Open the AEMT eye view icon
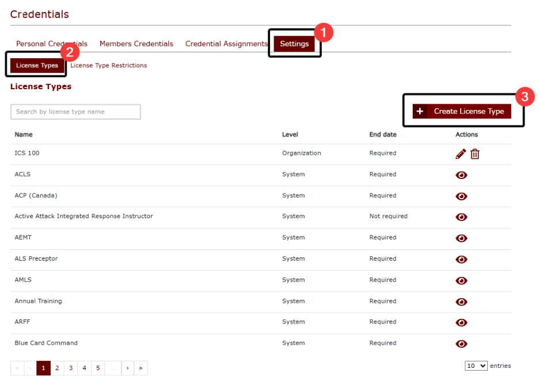 coord(461,238)
